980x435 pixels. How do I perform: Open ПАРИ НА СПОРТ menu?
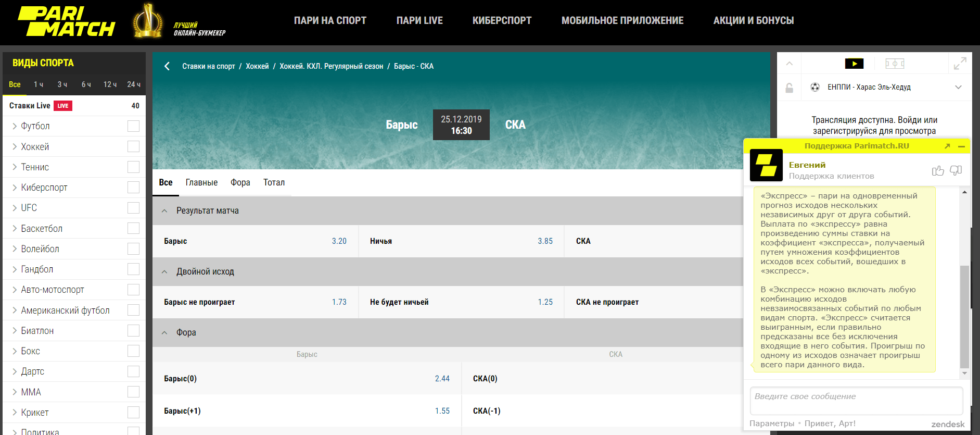[x=330, y=20]
